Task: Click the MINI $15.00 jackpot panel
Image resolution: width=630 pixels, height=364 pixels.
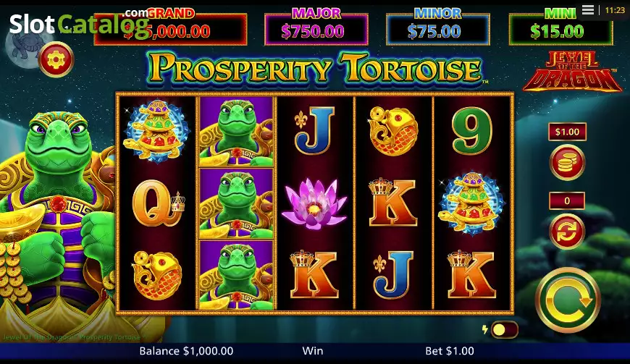Action: tap(560, 28)
